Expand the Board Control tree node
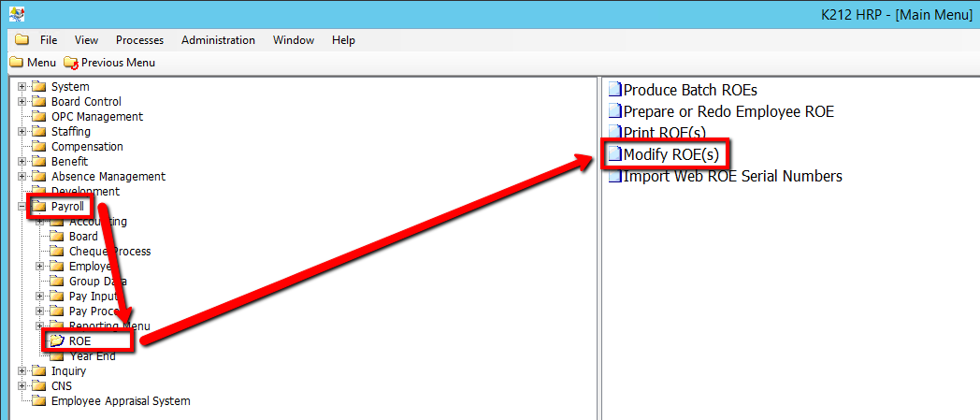 tap(22, 102)
